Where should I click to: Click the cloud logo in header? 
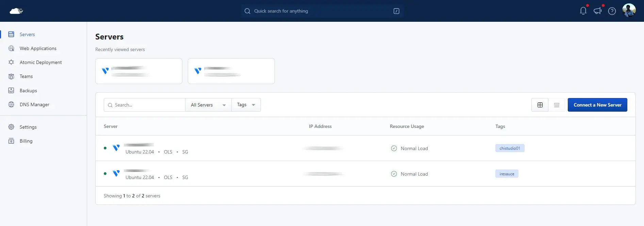tap(16, 11)
